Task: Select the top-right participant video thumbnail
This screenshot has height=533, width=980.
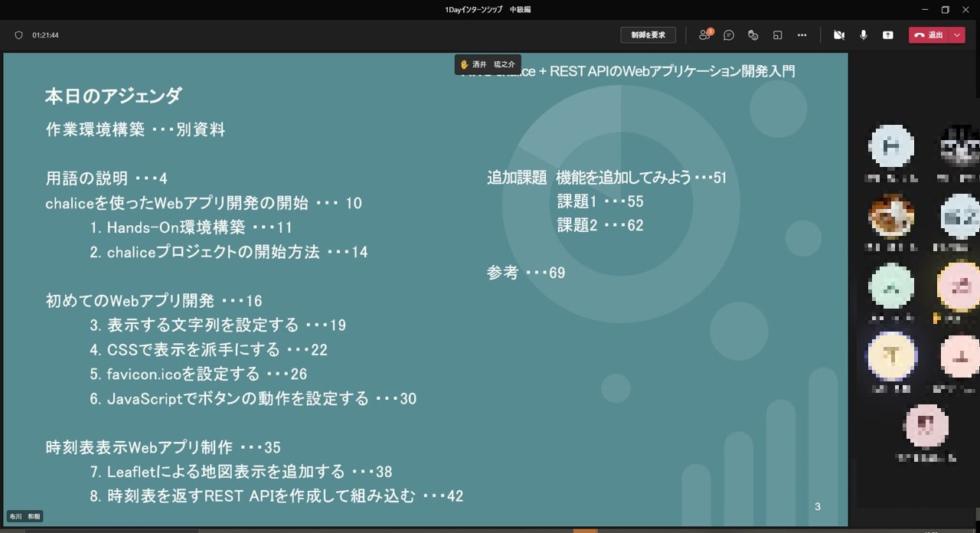Action: 961,146
